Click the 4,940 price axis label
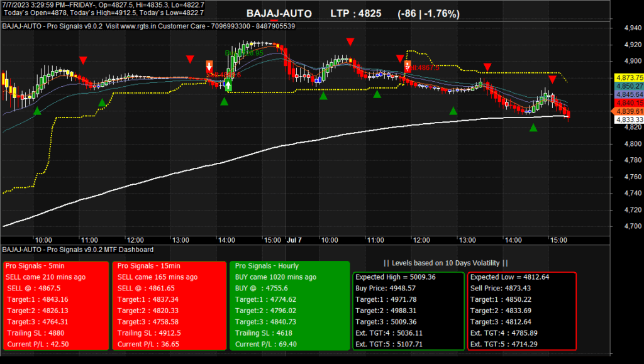Screen dimensions: 644x364 pyautogui.click(x=633, y=28)
